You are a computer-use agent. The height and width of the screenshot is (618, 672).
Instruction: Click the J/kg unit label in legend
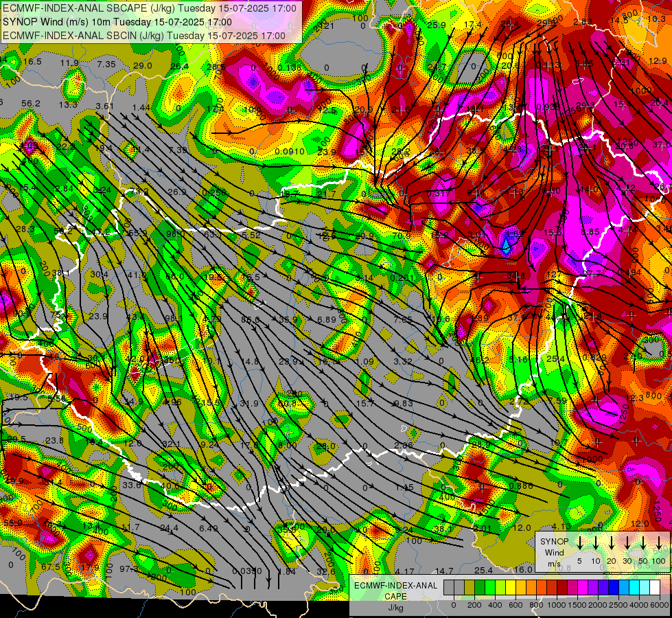pos(395,608)
